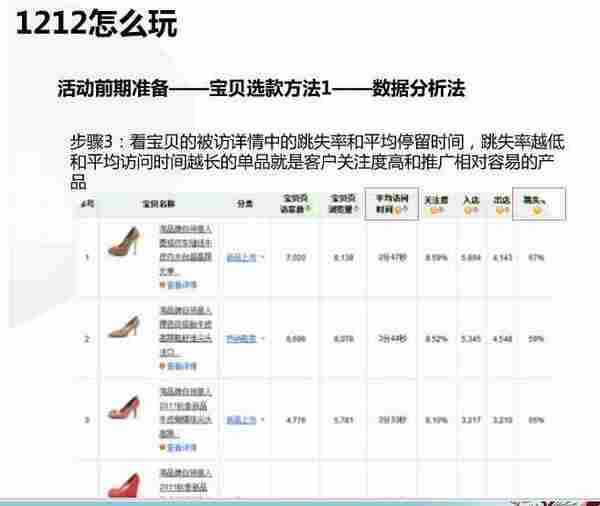
Task: Click the 分类 column header
Action: (x=245, y=204)
